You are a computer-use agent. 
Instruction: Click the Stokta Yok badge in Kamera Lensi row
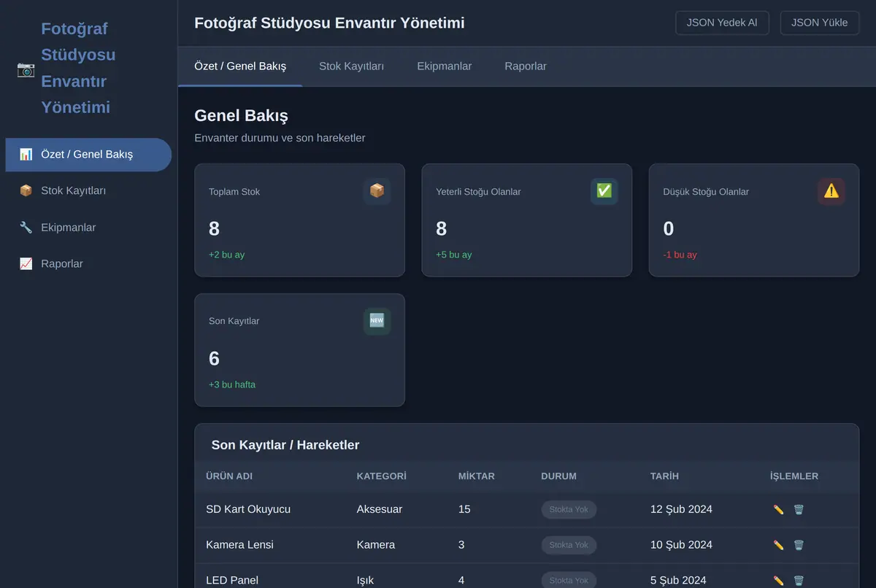[569, 545]
